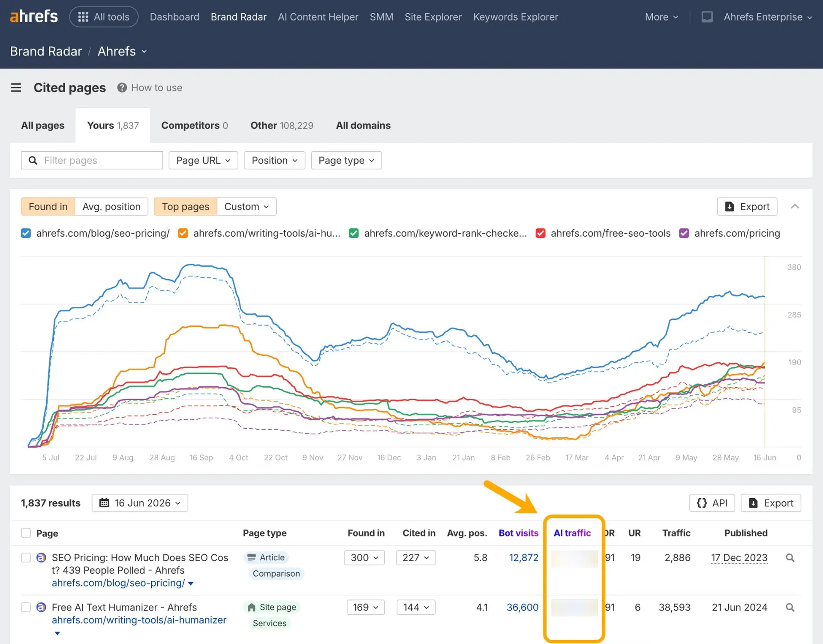Toggle ahrefs.com/keyword-rank-checke... chart series

(354, 233)
